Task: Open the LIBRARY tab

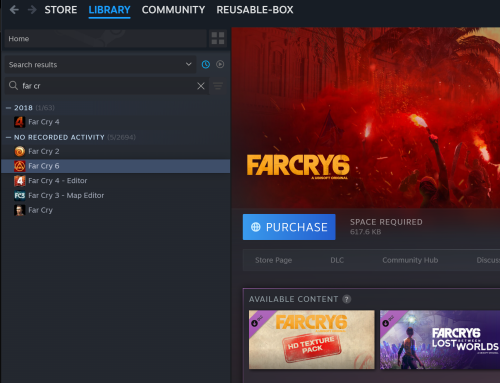Action: coord(109,10)
